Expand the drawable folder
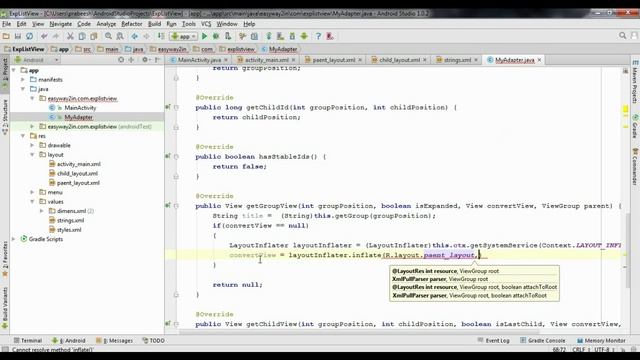Viewport: 640px width, 360px height. (x=33, y=145)
